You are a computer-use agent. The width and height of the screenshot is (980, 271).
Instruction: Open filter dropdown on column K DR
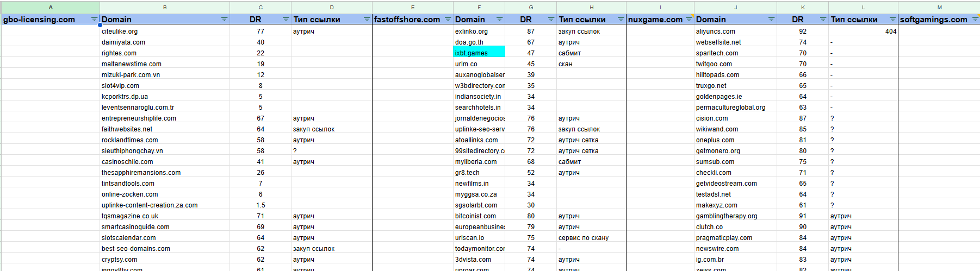pos(823,20)
